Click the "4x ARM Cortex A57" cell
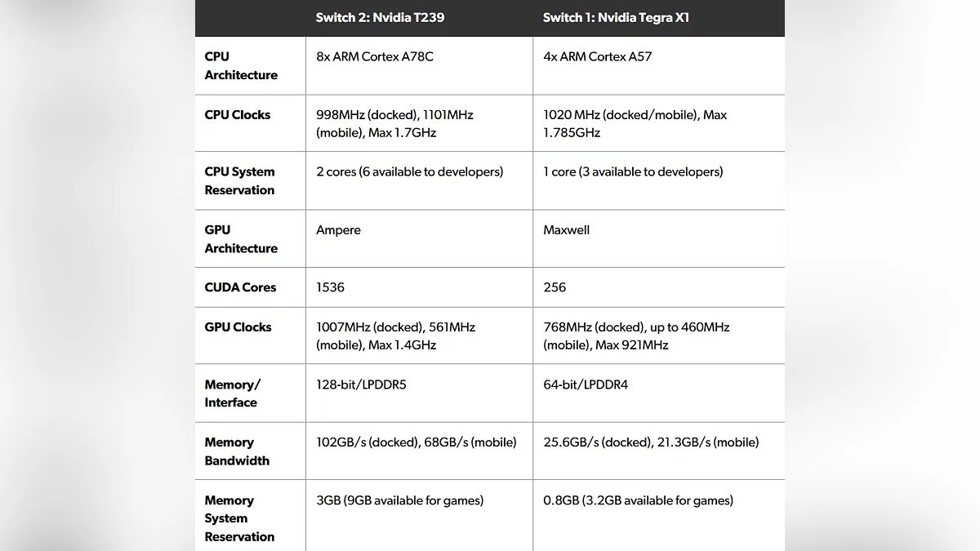 point(597,56)
